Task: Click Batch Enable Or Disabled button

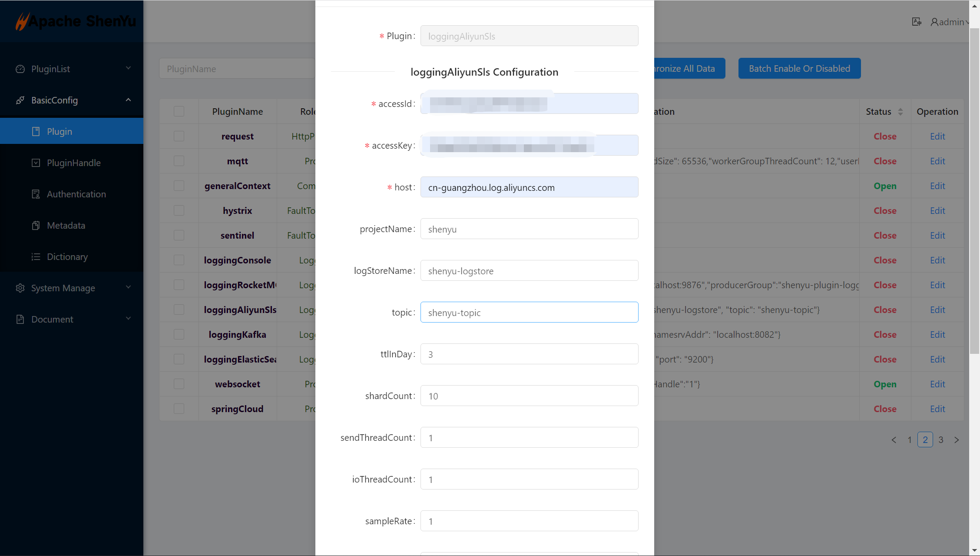Action: coord(799,69)
